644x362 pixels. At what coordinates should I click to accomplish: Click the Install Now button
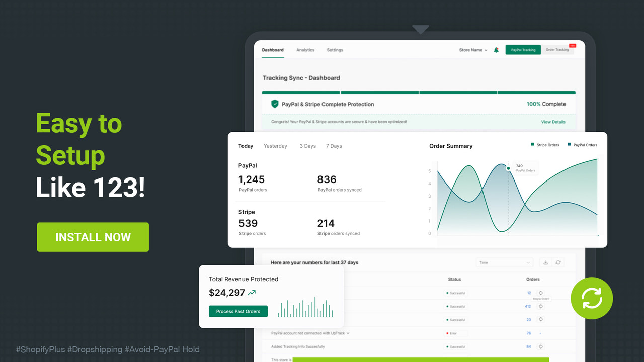click(93, 237)
